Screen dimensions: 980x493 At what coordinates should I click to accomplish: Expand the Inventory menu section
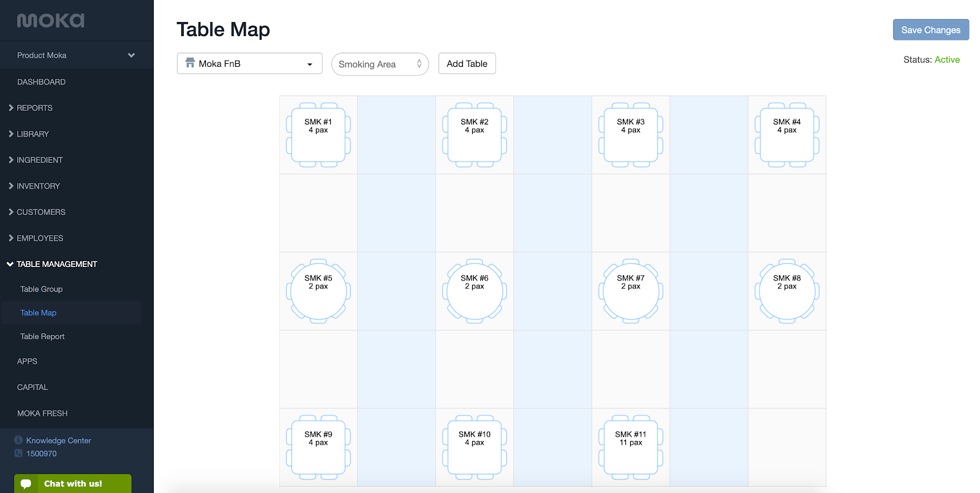pyautogui.click(x=38, y=186)
